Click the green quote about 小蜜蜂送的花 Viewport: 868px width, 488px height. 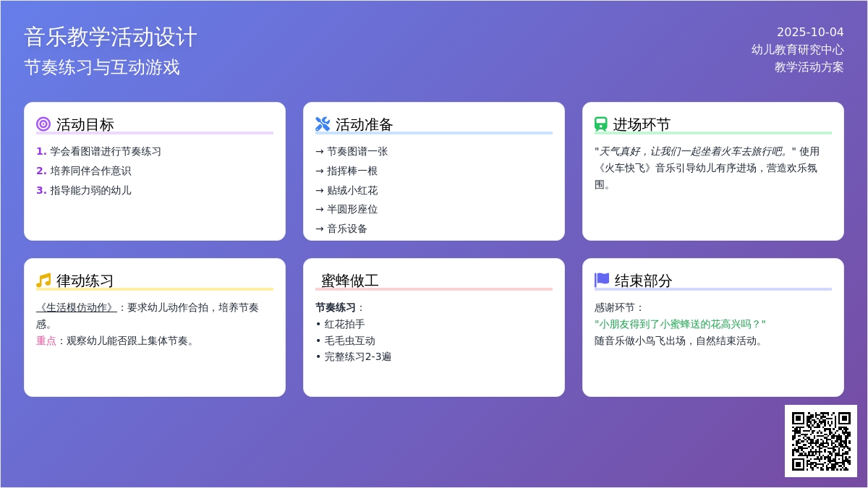(680, 324)
